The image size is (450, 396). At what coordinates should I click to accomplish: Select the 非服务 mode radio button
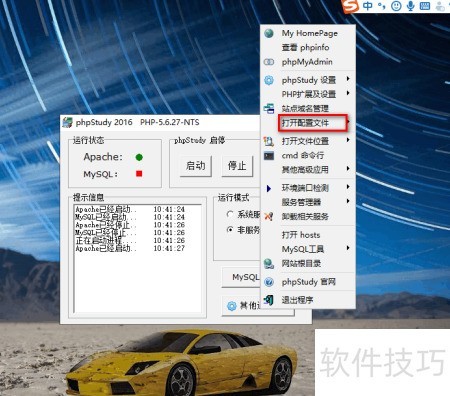coord(230,229)
